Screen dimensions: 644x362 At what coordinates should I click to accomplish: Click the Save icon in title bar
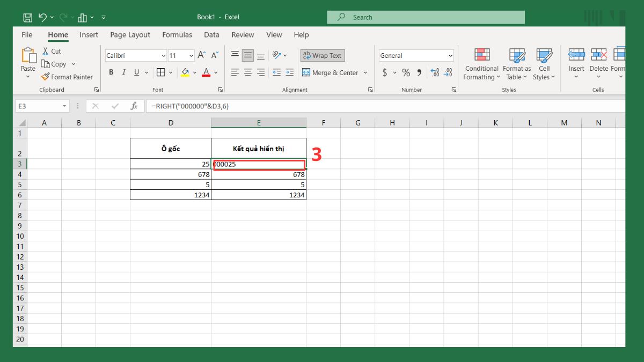click(27, 18)
